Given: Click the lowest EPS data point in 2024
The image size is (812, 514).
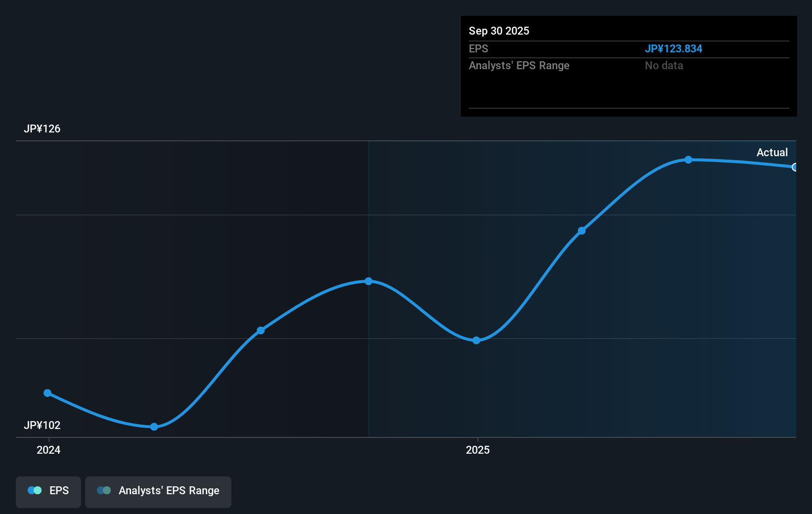Looking at the screenshot, I should [154, 427].
